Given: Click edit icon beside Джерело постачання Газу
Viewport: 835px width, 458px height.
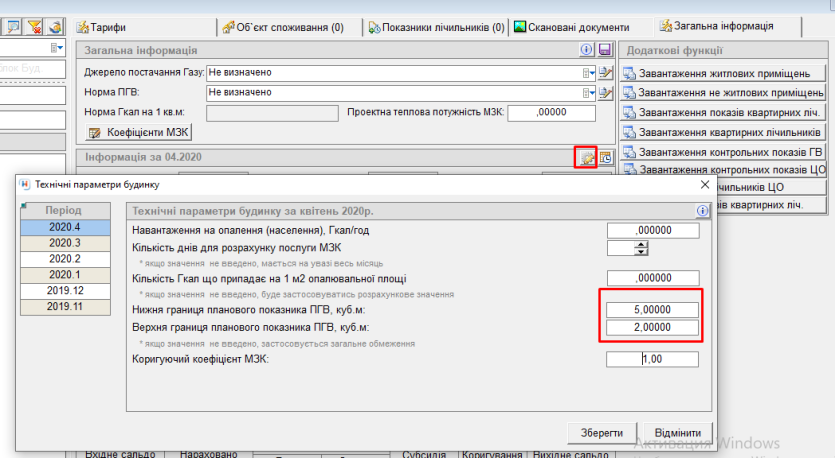Looking at the screenshot, I should [604, 73].
